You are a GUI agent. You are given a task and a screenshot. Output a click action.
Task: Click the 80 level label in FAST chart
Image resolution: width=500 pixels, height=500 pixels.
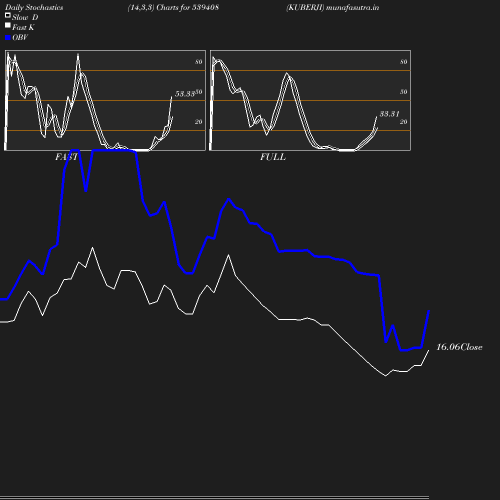click(199, 62)
